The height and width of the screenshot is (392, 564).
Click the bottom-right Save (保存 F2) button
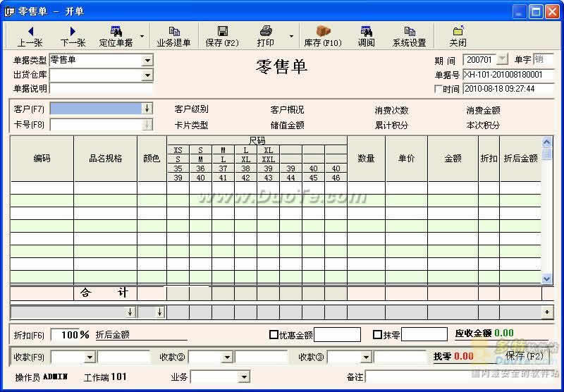click(x=525, y=356)
